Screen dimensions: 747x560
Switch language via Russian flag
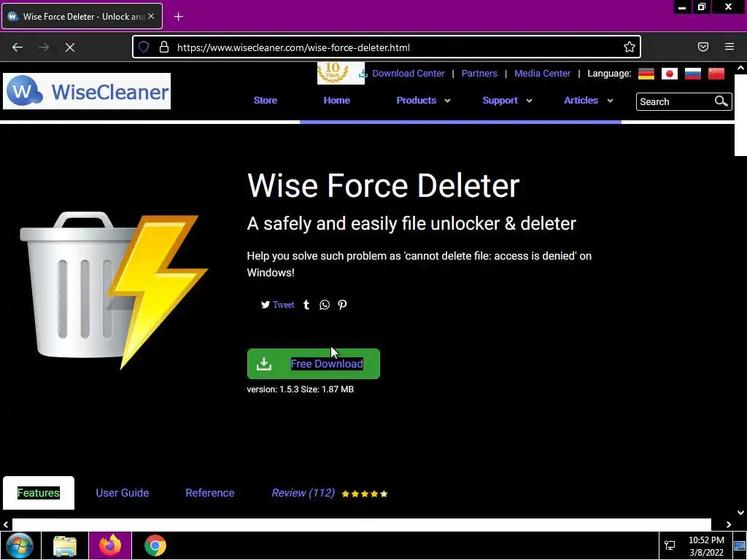tap(693, 74)
